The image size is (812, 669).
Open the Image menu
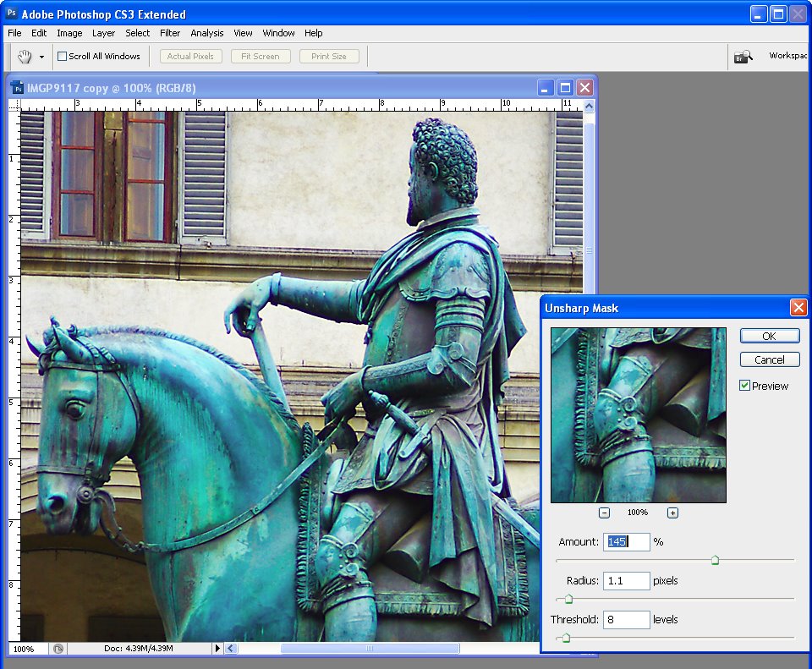coord(69,33)
